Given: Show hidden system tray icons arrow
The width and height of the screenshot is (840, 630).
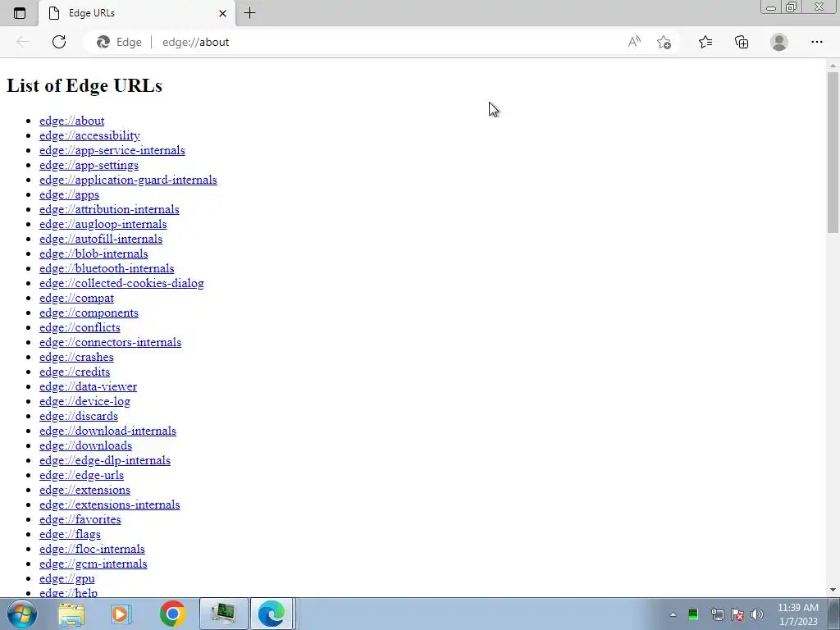Looking at the screenshot, I should [673, 614].
